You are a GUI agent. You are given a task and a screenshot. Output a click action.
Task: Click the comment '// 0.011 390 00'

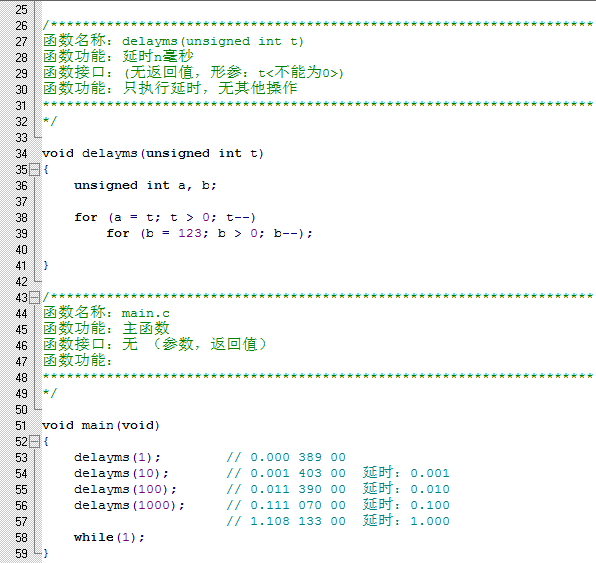(x=286, y=489)
